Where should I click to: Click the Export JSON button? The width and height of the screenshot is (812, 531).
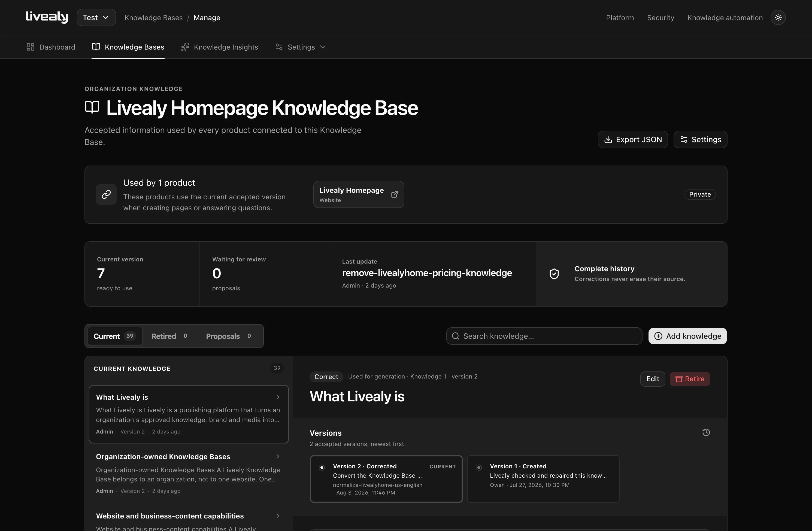pos(632,139)
